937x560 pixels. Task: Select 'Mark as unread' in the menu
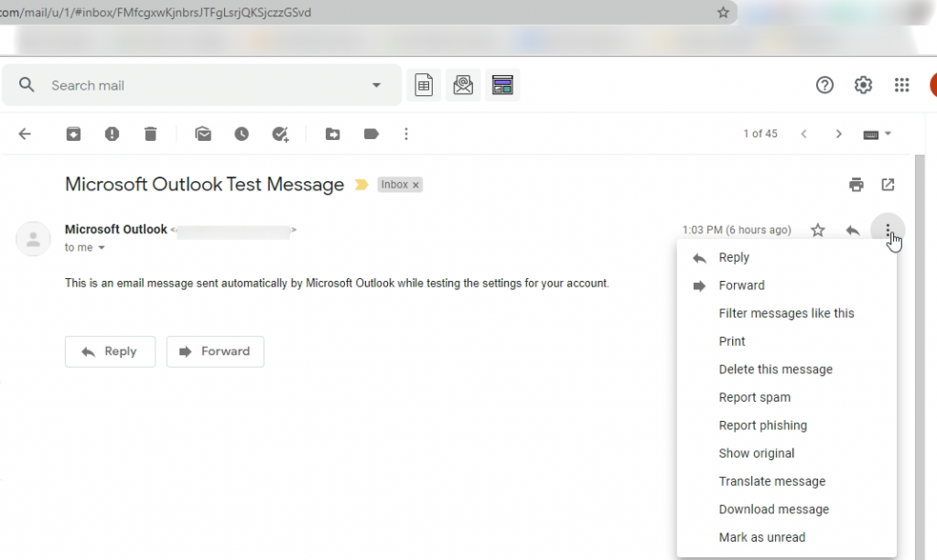(x=786, y=538)
